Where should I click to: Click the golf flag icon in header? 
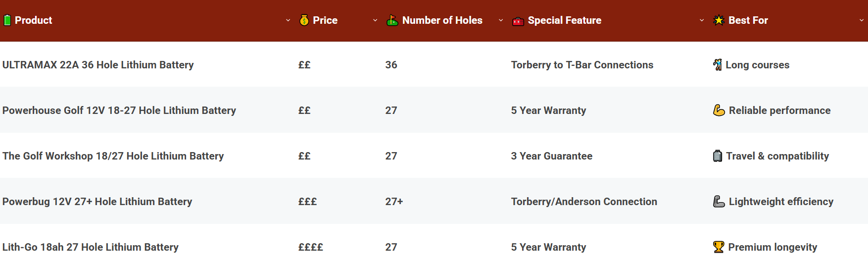392,20
